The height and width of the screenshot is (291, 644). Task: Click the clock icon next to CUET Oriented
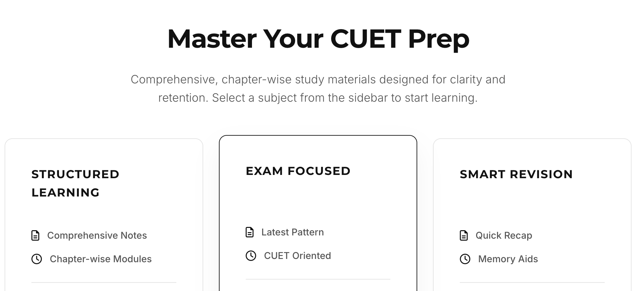tap(251, 255)
